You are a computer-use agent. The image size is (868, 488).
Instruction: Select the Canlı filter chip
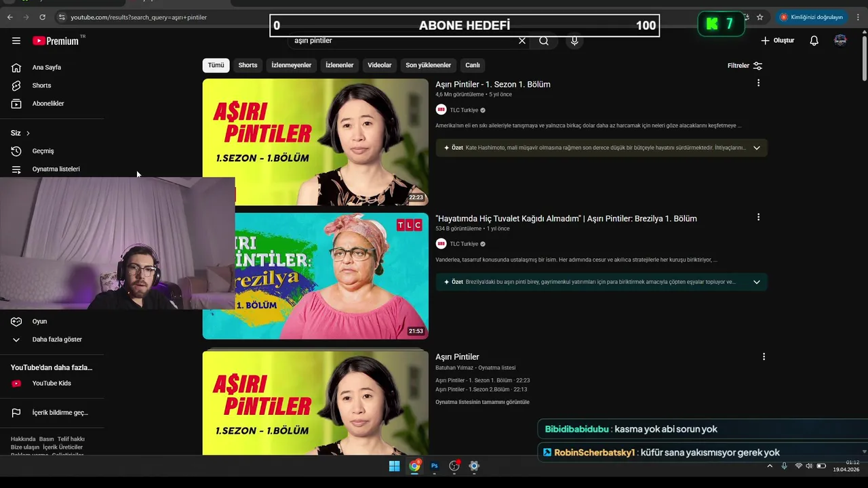click(473, 65)
